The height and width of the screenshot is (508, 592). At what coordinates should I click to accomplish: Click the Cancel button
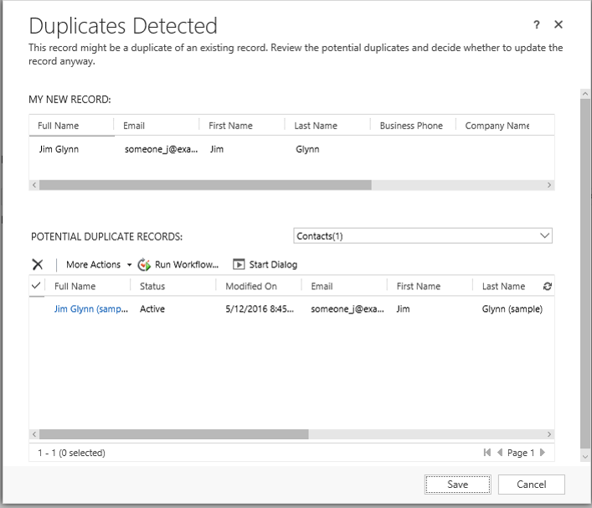pos(531,484)
